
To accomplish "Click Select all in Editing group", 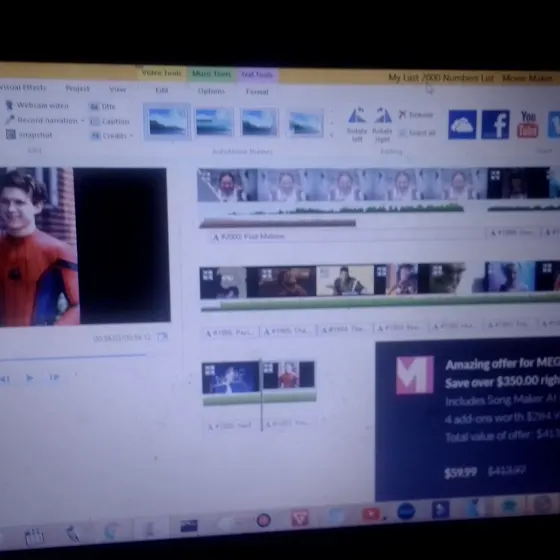I will [x=417, y=133].
